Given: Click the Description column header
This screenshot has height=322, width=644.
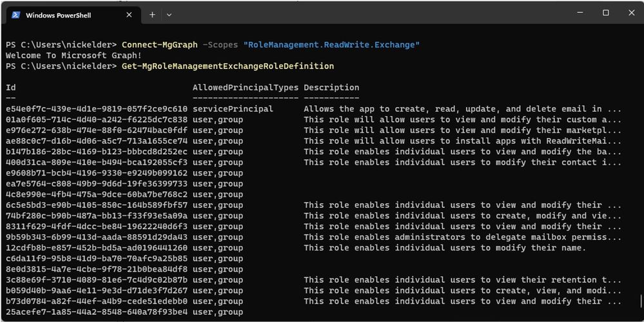Looking at the screenshot, I should pyautogui.click(x=331, y=88).
